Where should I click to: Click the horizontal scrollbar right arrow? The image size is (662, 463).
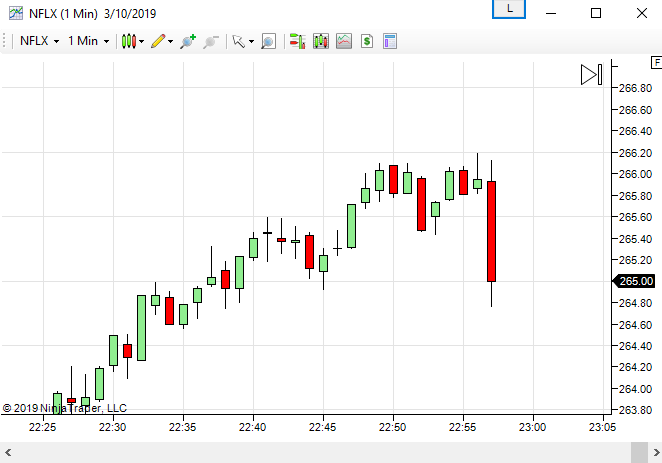click(656, 453)
